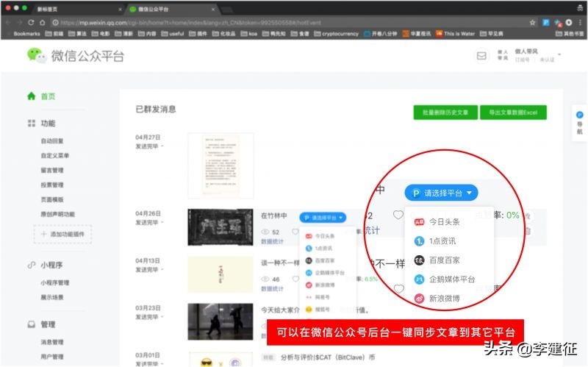
Task: Click the green home icon beside 首页
Action: coord(32,96)
